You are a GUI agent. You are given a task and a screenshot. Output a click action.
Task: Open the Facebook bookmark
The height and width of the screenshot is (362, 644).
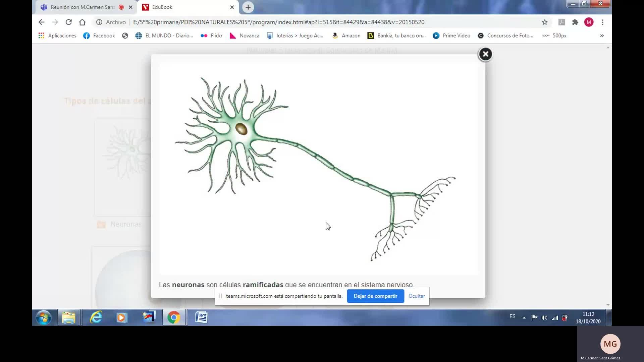pos(99,36)
